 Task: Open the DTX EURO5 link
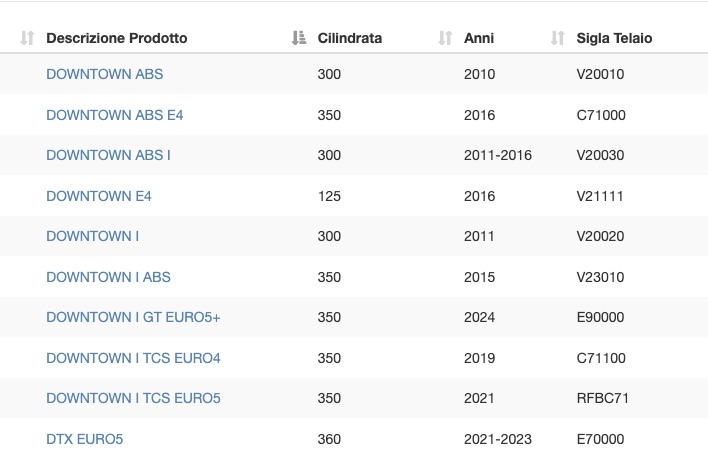point(84,439)
